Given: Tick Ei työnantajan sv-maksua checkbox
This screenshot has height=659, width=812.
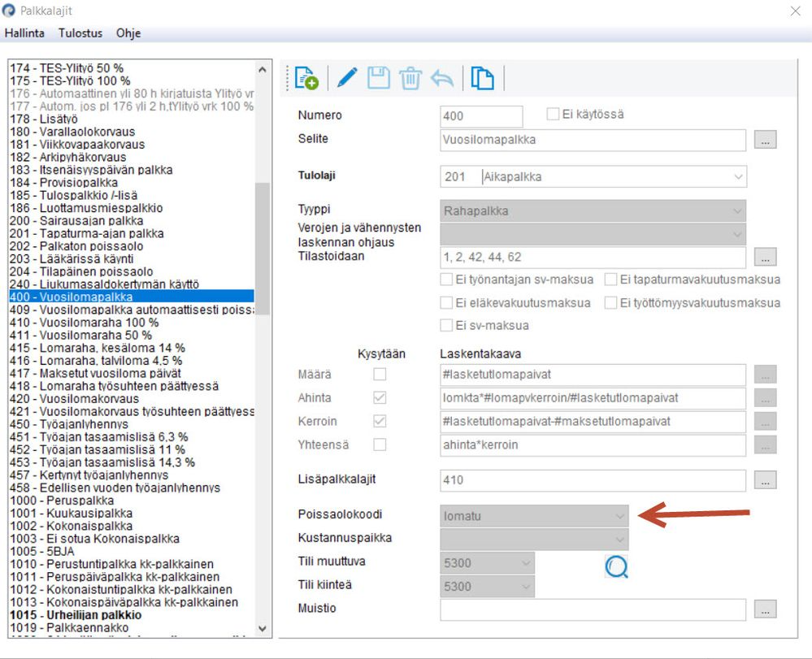Looking at the screenshot, I should (x=446, y=280).
